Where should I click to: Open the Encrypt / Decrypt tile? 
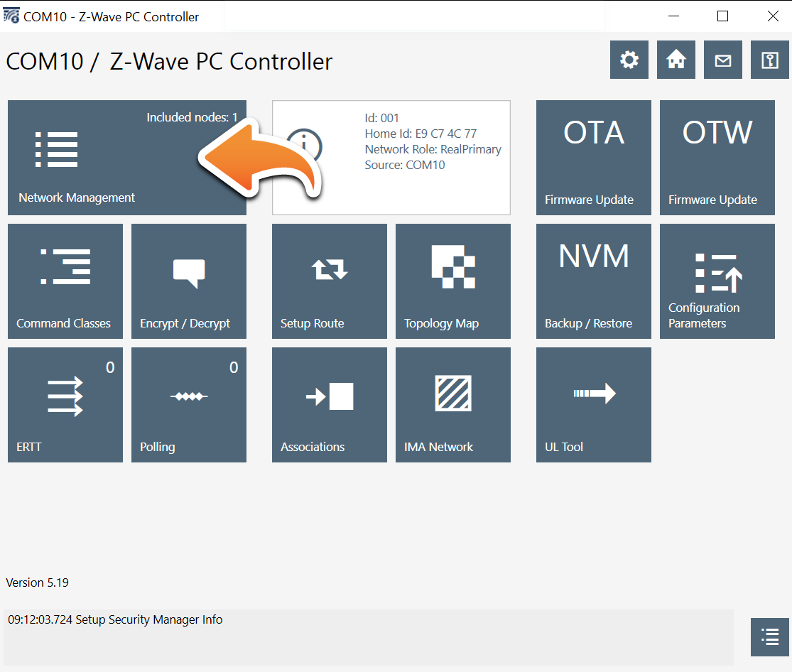(189, 281)
